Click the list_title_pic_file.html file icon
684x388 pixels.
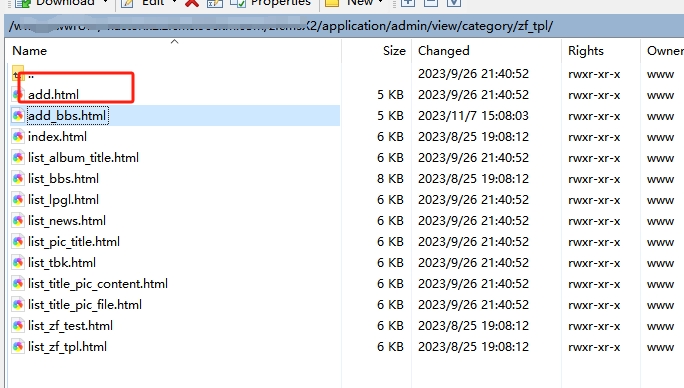point(18,305)
